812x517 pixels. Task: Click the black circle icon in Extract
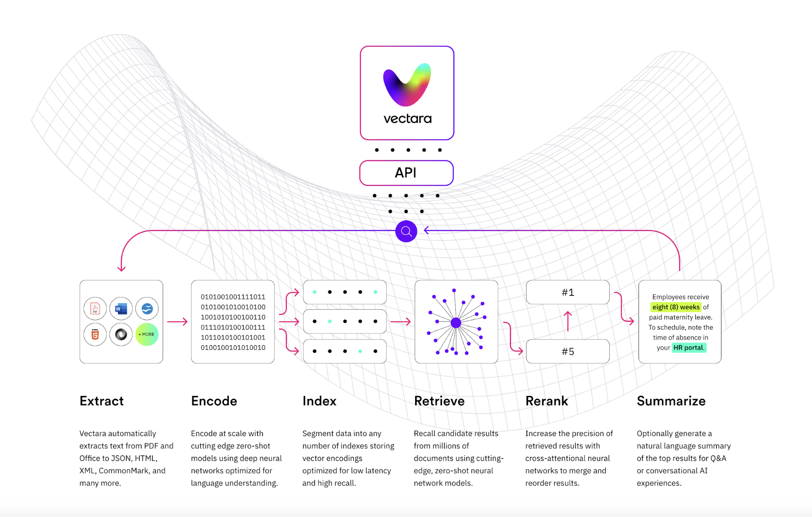[119, 333]
